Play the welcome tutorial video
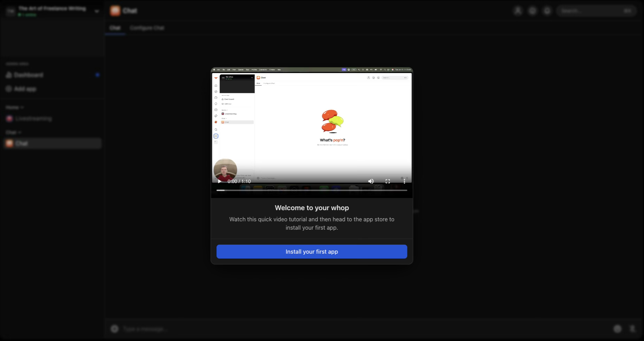 tap(219, 181)
